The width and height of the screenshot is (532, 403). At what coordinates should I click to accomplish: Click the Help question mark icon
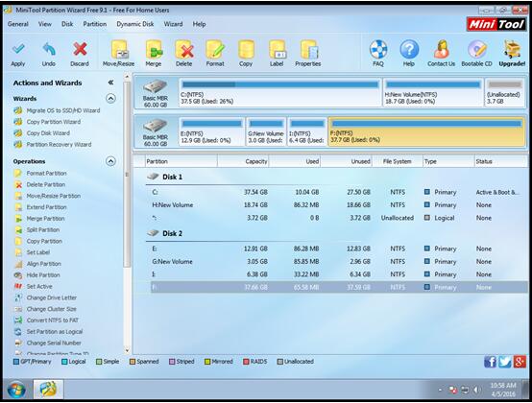click(x=409, y=49)
